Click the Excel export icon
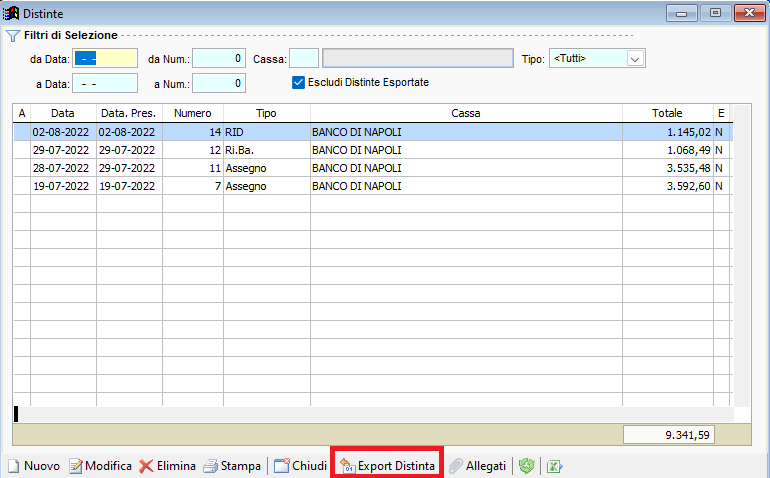Image resolution: width=770 pixels, height=478 pixels. (x=554, y=466)
